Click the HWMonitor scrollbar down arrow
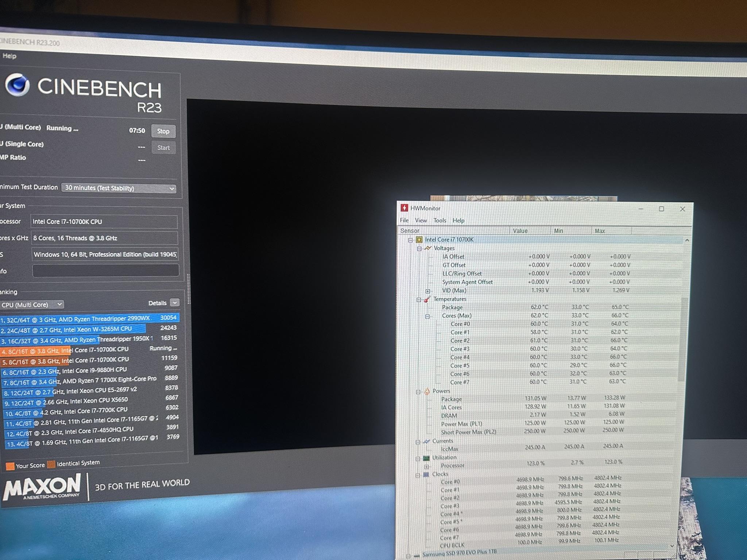Viewport: 747px width, 560px height. pyautogui.click(x=673, y=545)
